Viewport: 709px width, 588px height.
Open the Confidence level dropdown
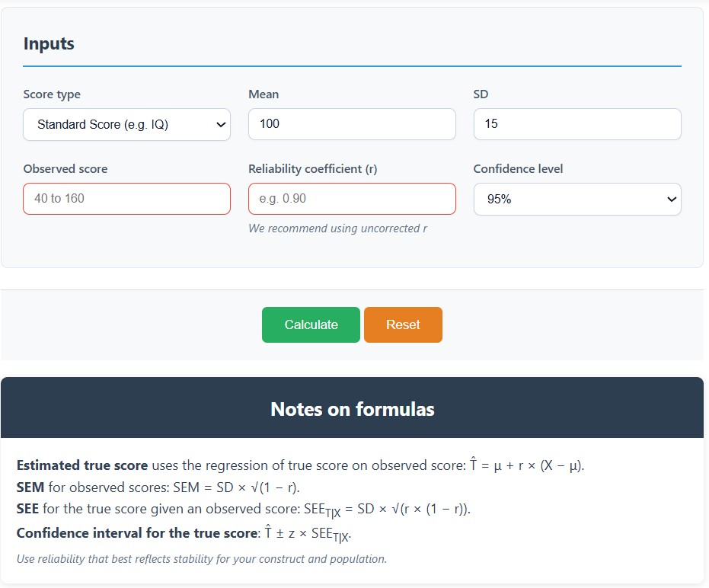coord(576,199)
